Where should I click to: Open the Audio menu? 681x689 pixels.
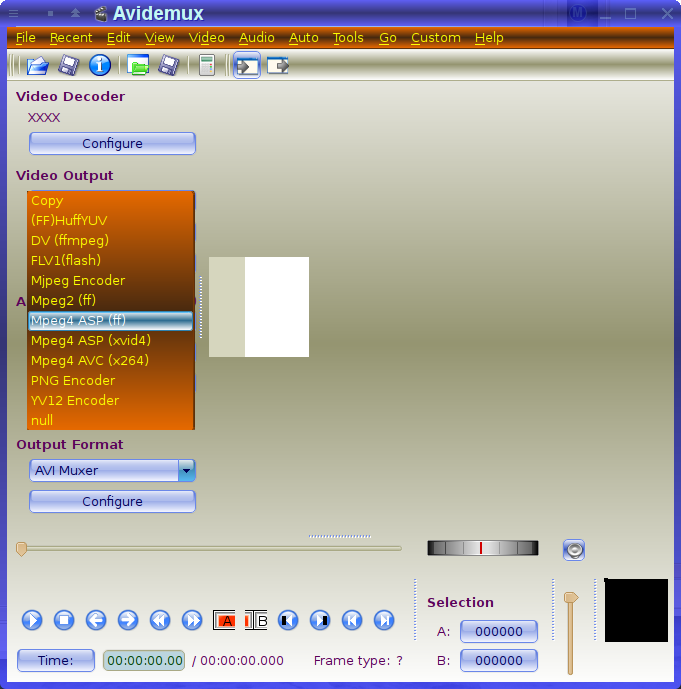pos(257,38)
